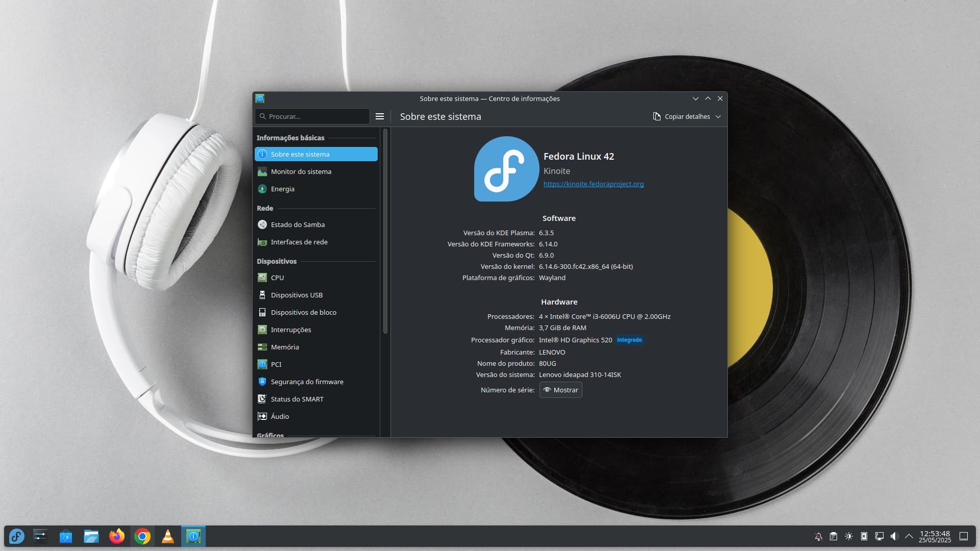Open the brightness and color tray icon
The width and height of the screenshot is (980, 551).
pos(849,536)
